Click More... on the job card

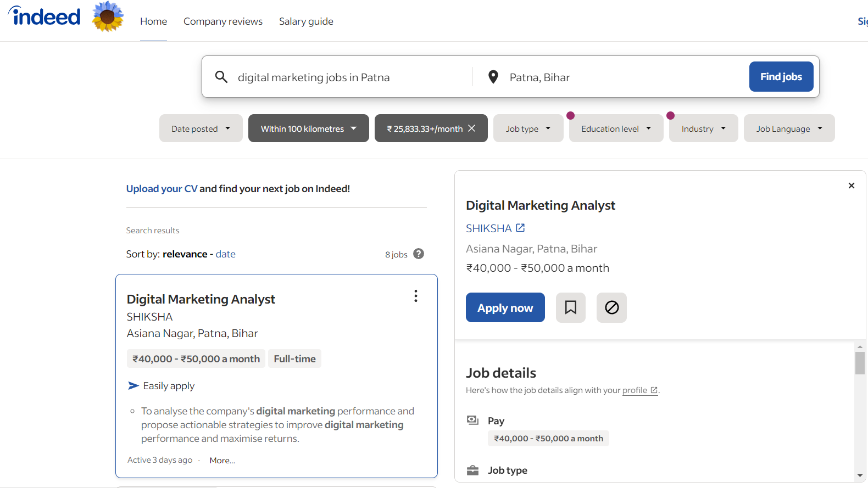coord(222,461)
